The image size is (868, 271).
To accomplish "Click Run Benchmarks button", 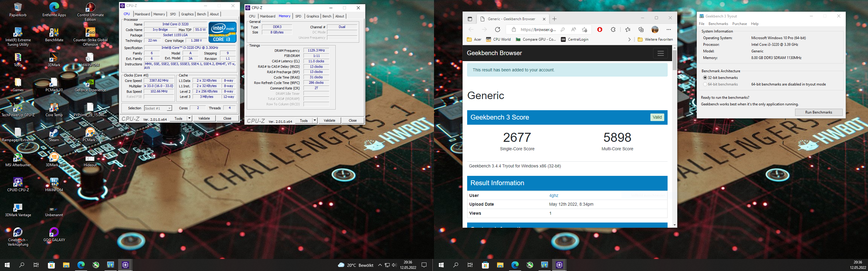I will click(819, 112).
